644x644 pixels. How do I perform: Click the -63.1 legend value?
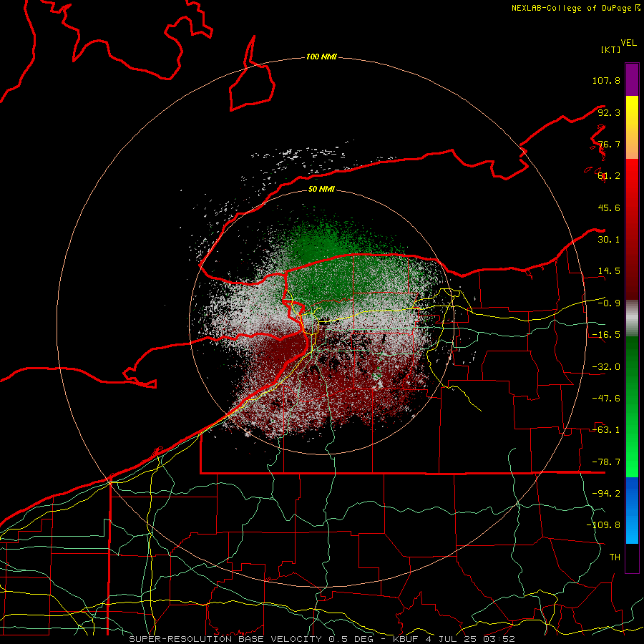coord(606,430)
